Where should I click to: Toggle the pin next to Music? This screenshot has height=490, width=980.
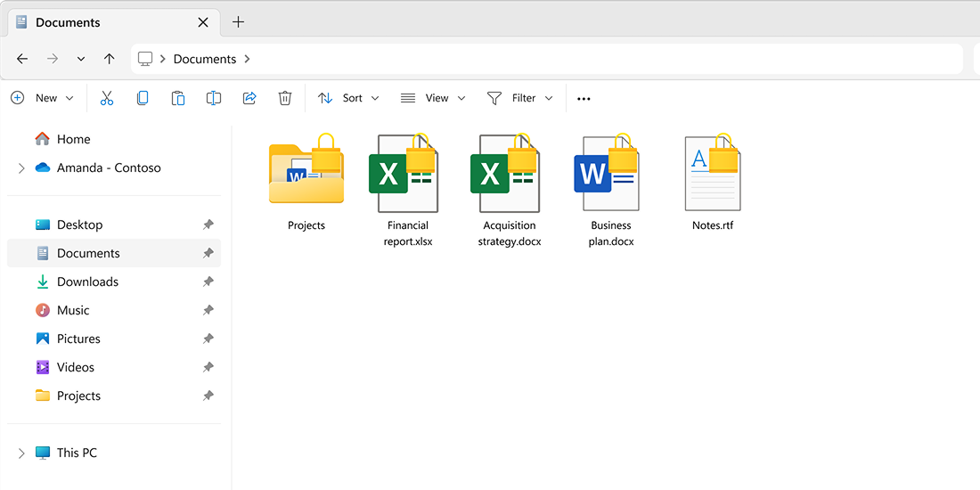pos(208,311)
